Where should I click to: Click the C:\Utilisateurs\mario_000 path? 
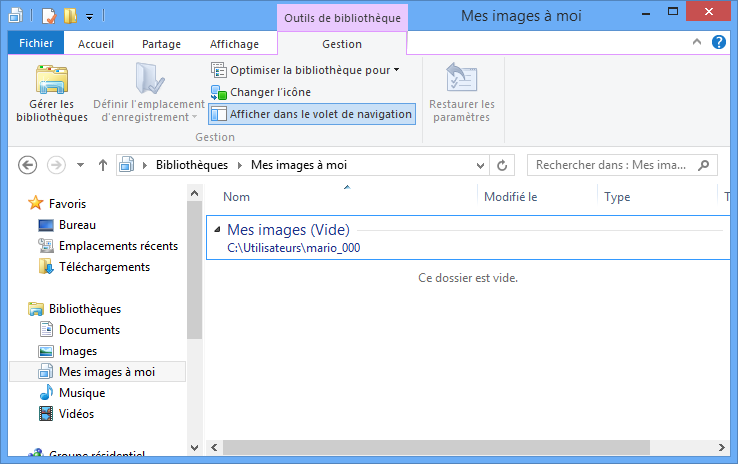tap(294, 248)
